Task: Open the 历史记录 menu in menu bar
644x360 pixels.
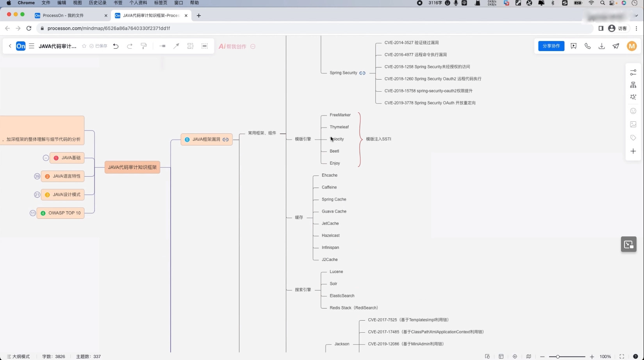Action: coord(97,3)
